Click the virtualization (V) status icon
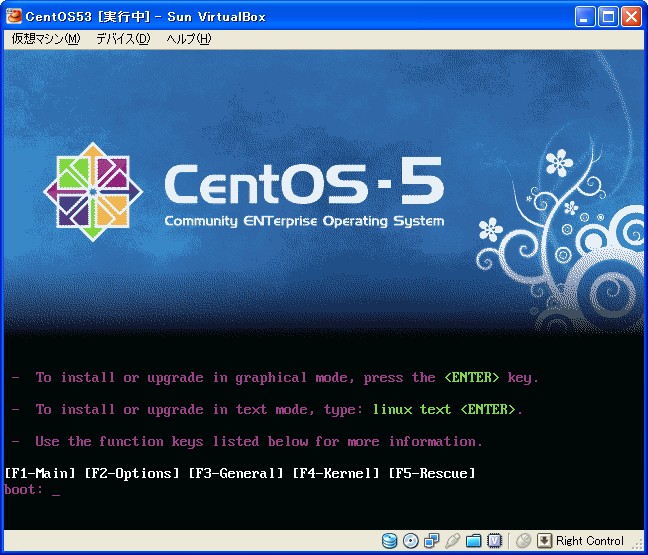This screenshot has height=555, width=648. pyautogui.click(x=494, y=541)
